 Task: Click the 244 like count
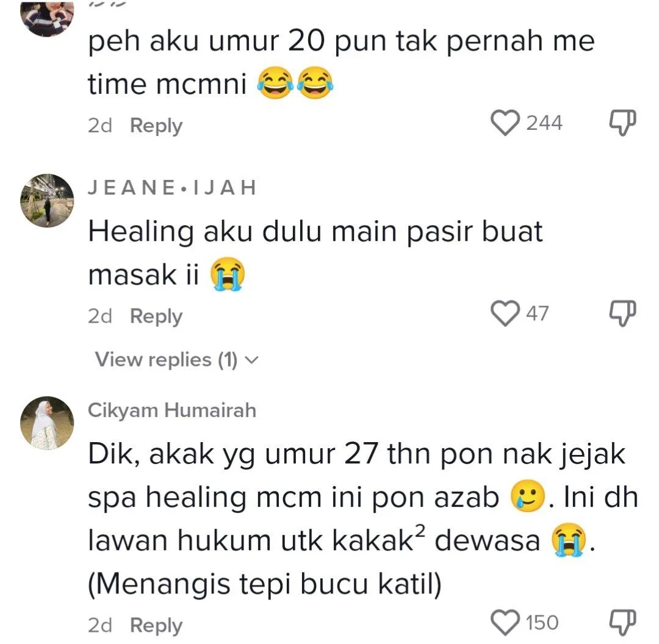[x=544, y=123]
